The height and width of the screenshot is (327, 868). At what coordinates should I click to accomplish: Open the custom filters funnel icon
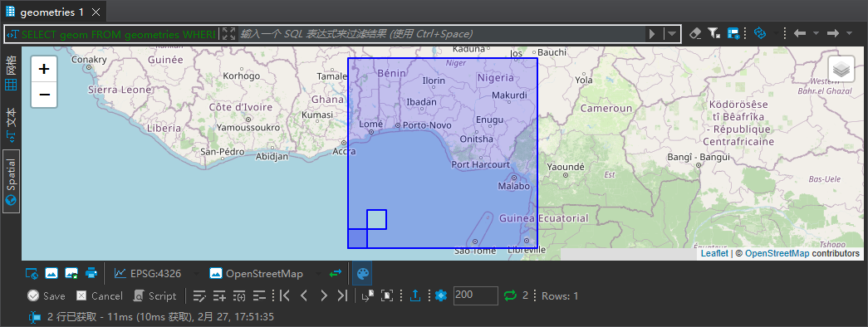click(x=714, y=34)
